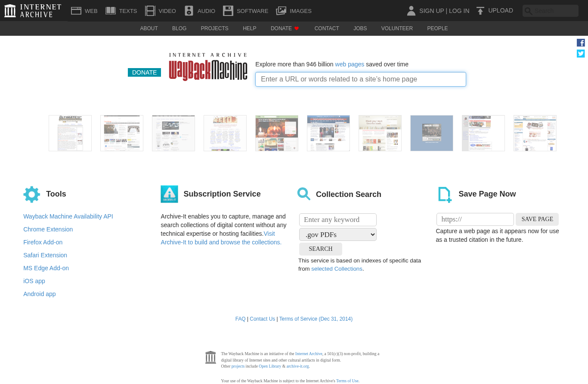588x384 pixels.
Task: Open the footer archive-it.org link
Action: point(297,366)
